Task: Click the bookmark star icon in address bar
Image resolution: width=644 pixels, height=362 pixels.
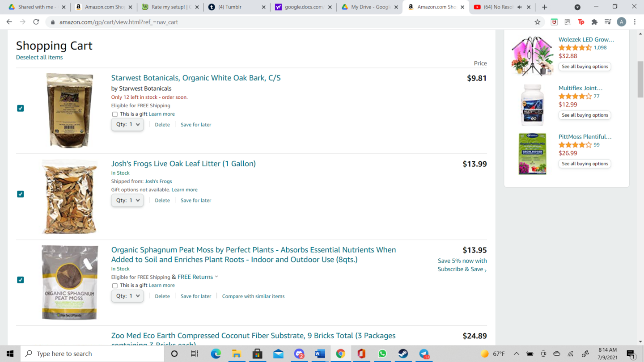Action: tap(538, 22)
